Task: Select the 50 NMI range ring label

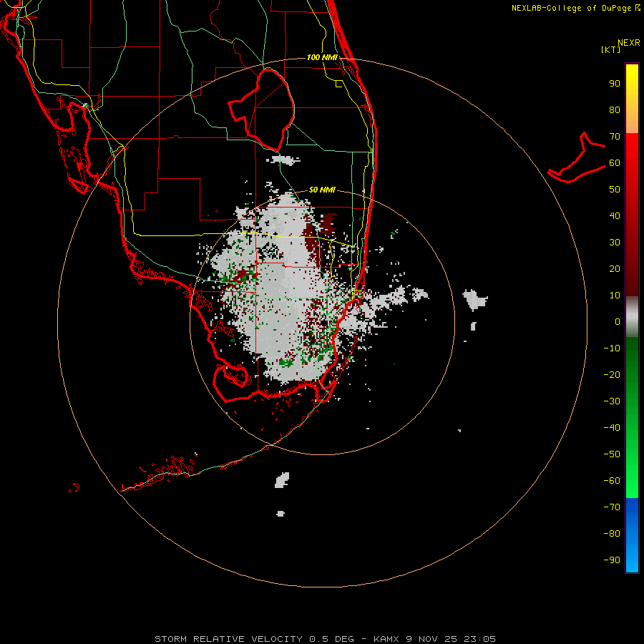Action: 322,190
